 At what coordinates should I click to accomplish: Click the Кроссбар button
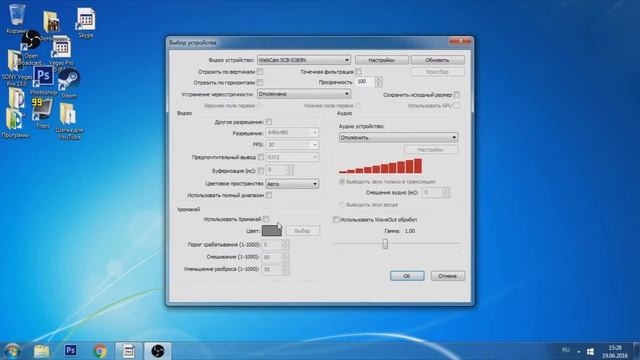437,72
